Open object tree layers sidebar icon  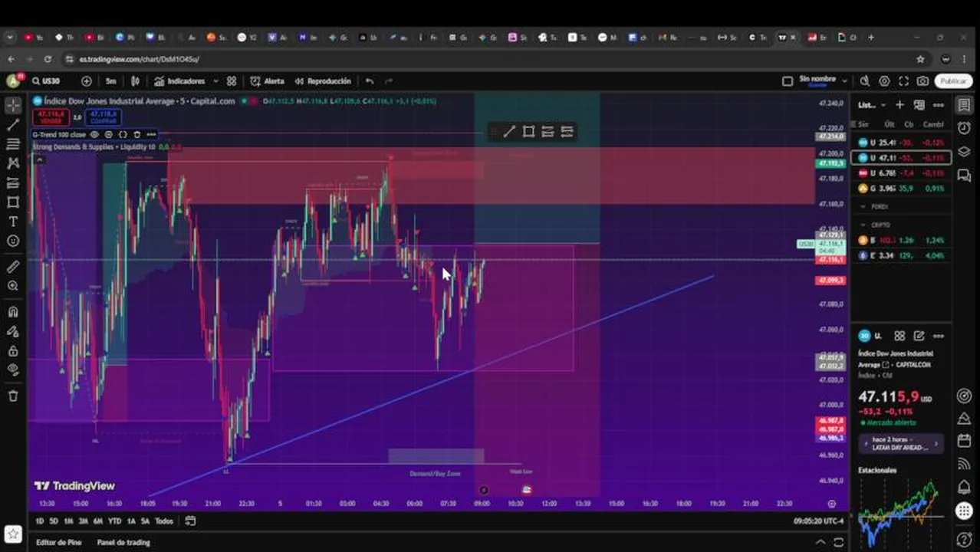click(964, 152)
